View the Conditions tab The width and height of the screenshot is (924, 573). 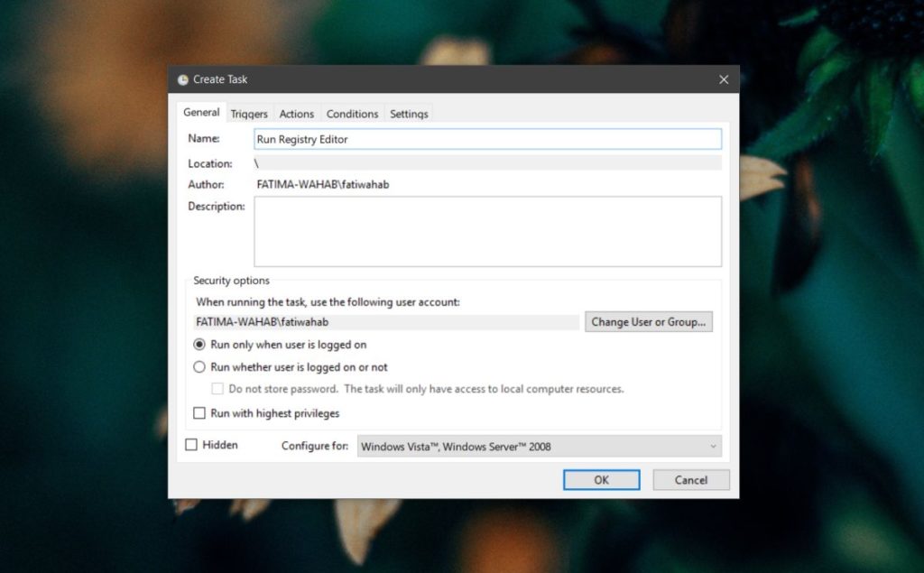[x=352, y=113]
